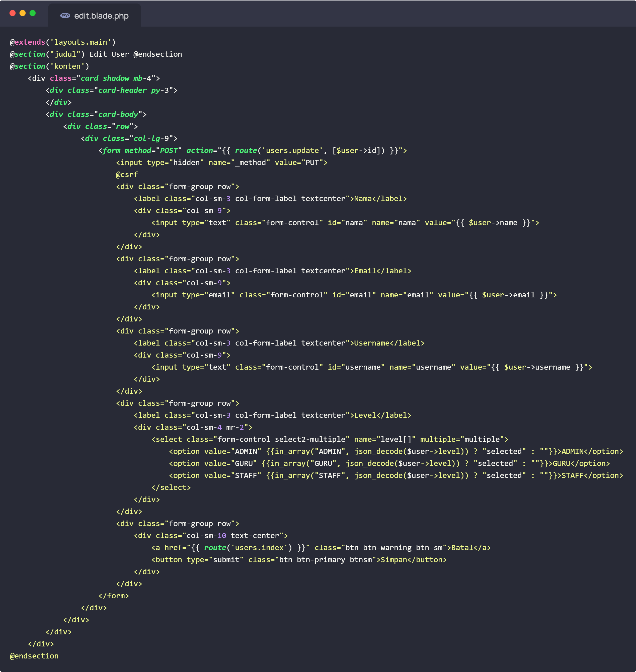Click the @extends('layouts.main') line
636x672 pixels.
[63, 42]
